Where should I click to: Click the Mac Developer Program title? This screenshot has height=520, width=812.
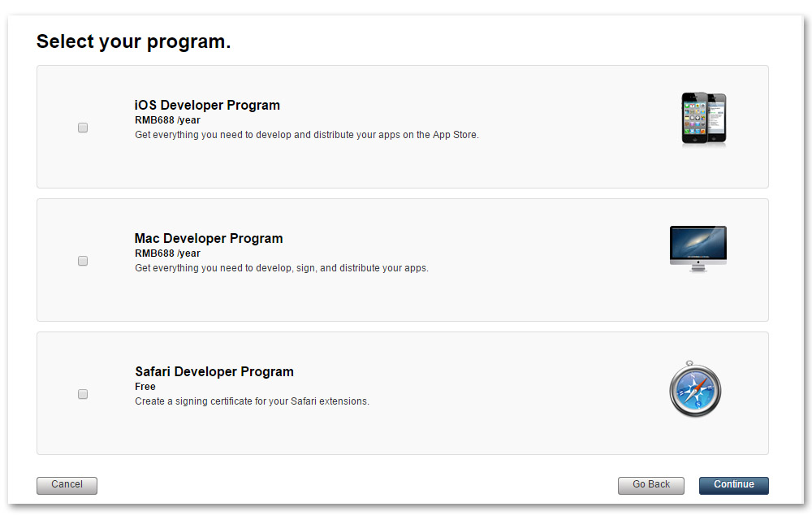point(209,238)
